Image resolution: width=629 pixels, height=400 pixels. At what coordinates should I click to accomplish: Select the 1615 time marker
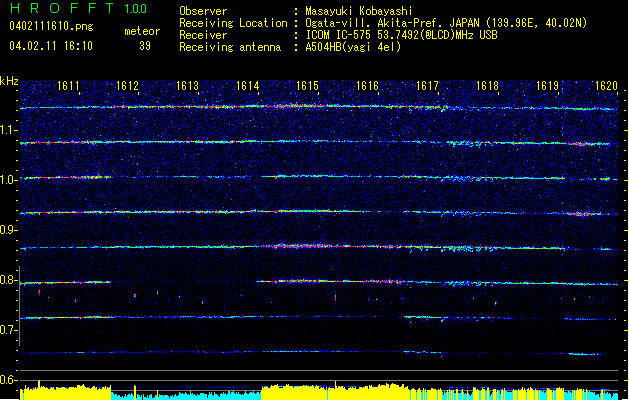pos(307,87)
